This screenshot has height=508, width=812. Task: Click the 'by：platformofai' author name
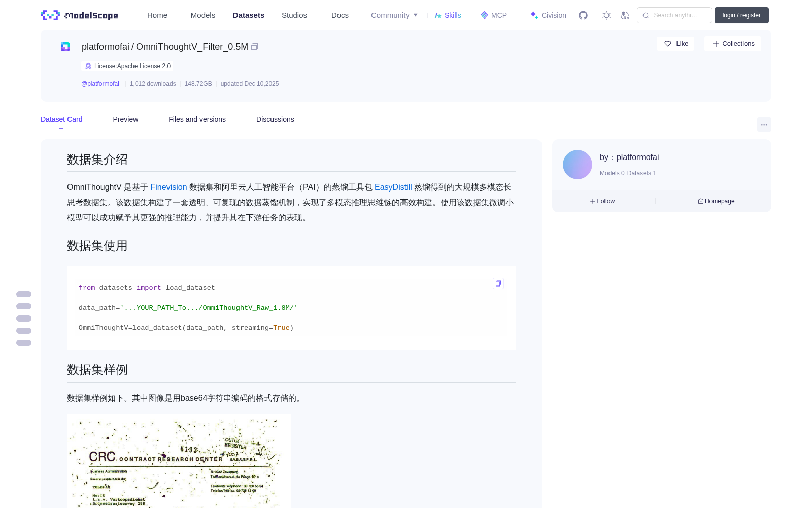[x=629, y=157]
